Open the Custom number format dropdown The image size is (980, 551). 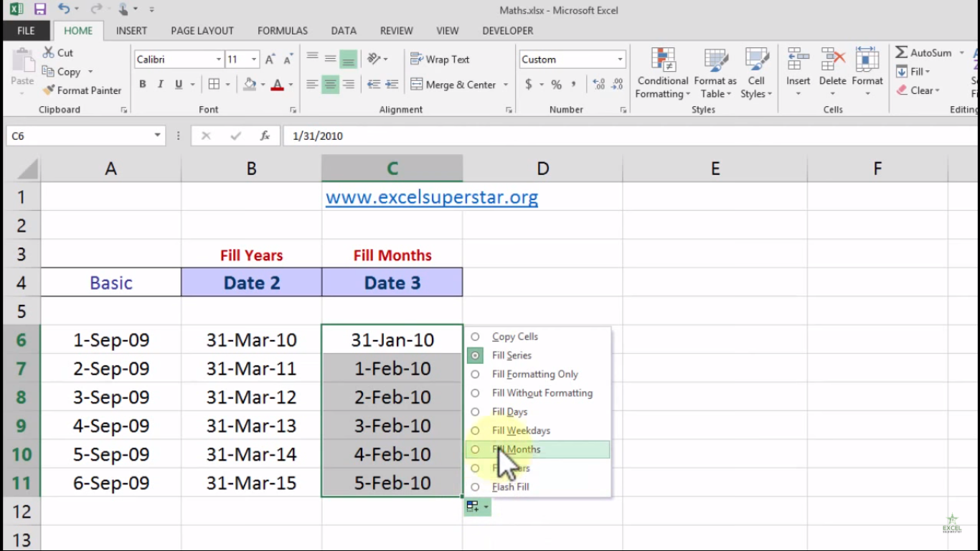click(x=620, y=60)
